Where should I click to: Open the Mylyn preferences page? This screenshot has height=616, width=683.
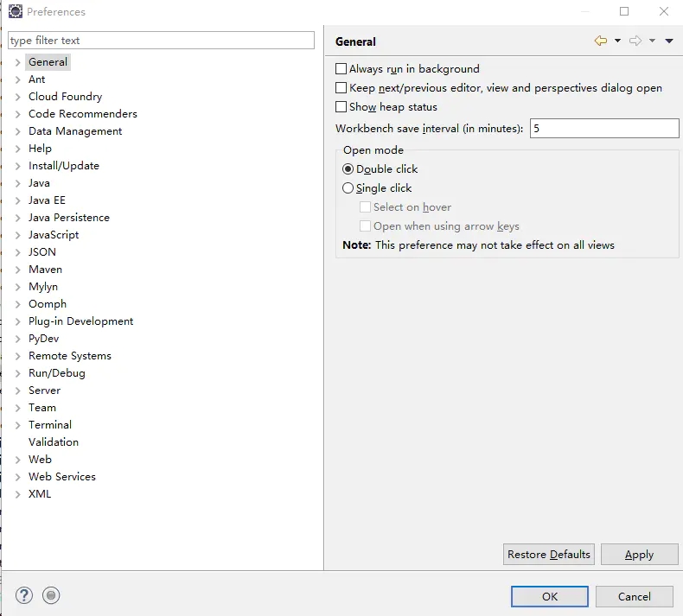[43, 287]
